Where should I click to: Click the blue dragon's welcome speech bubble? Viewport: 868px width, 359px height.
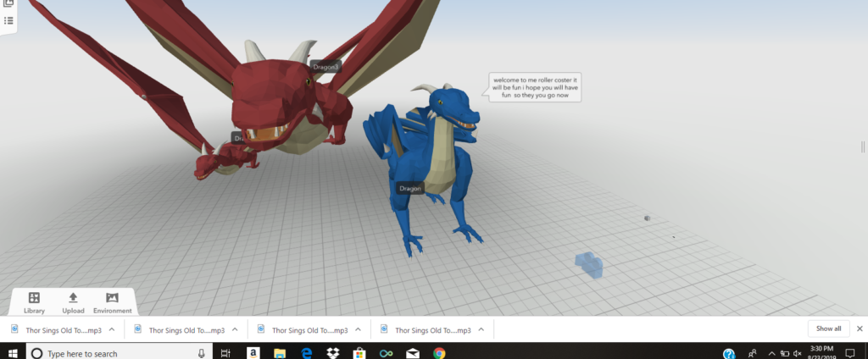[x=536, y=87]
